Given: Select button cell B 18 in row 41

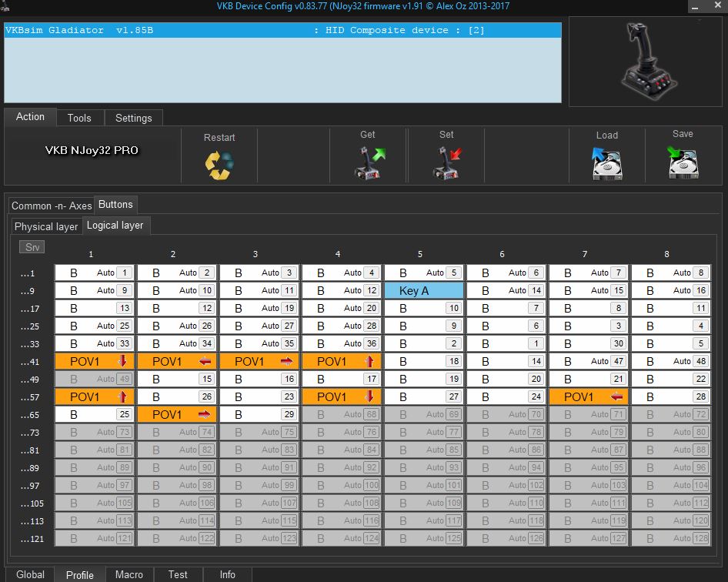Looking at the screenshot, I should point(424,361).
